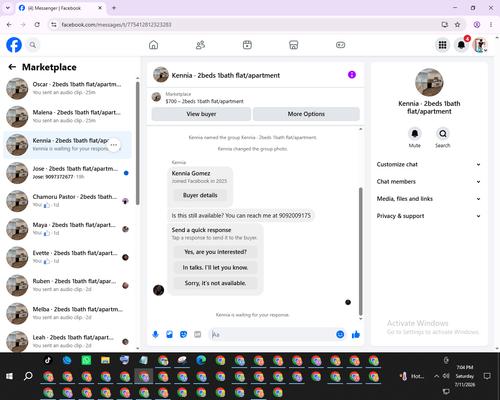Viewport: 500px width, 400px height.
Task: Mute the chat using the bell icon
Action: pyautogui.click(x=415, y=134)
